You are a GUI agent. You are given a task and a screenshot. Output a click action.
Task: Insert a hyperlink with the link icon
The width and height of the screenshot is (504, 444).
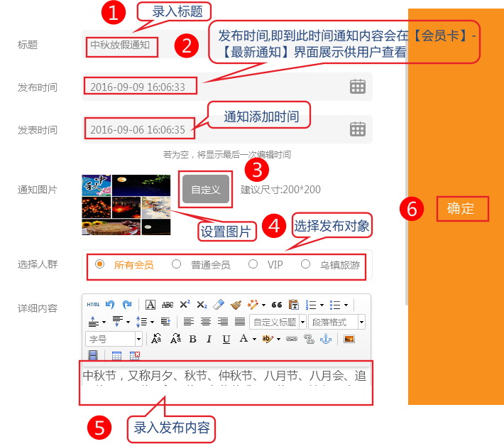pyautogui.click(x=292, y=340)
